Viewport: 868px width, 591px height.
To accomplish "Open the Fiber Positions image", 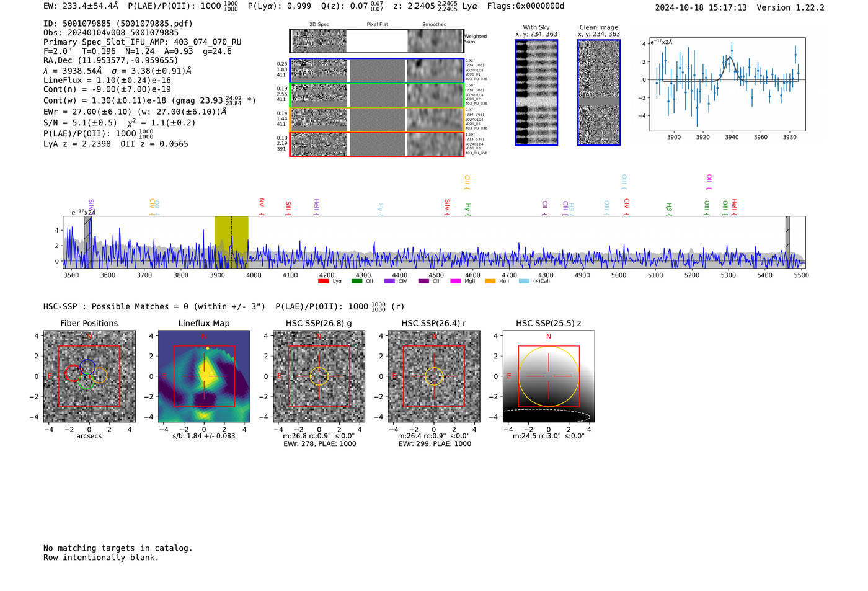I will pyautogui.click(x=89, y=376).
